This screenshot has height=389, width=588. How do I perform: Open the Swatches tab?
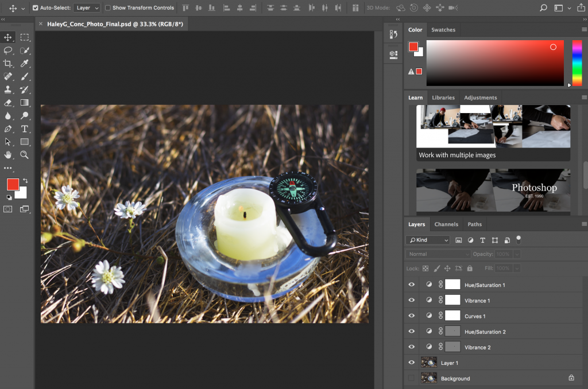443,29
